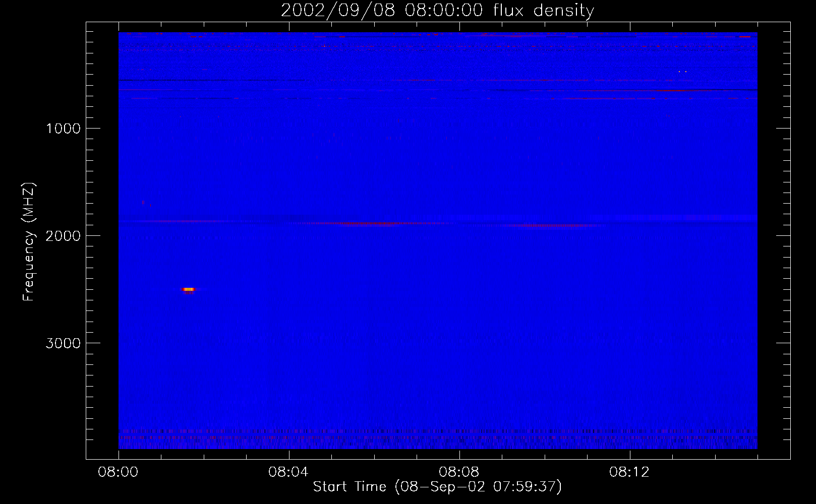The width and height of the screenshot is (816, 504).
Task: Select the 2000 frequency axis label
Action: pos(63,236)
